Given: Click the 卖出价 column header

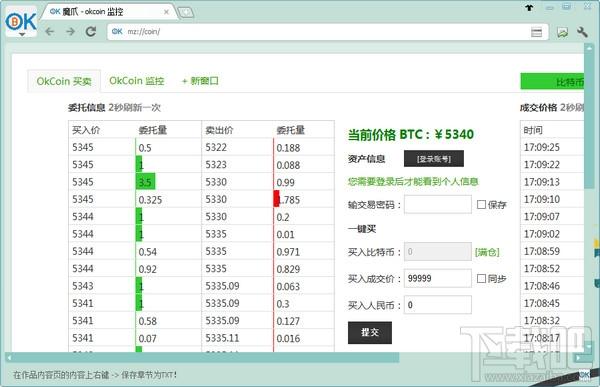Looking at the screenshot, I should 219,130.
